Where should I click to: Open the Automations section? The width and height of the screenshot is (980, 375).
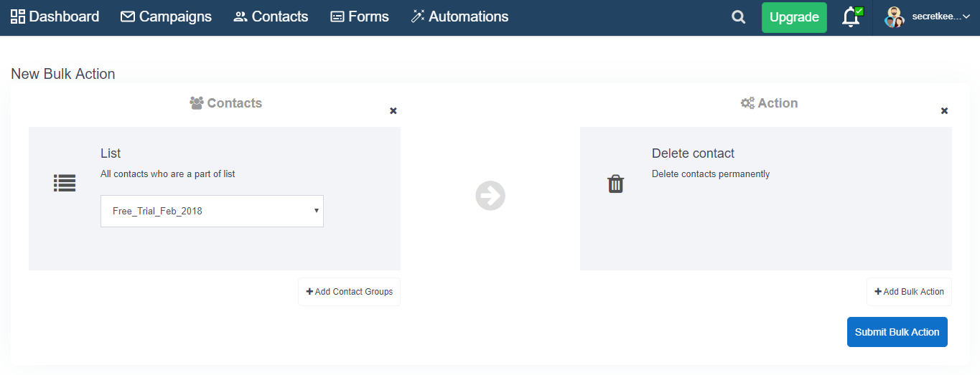[x=459, y=16]
